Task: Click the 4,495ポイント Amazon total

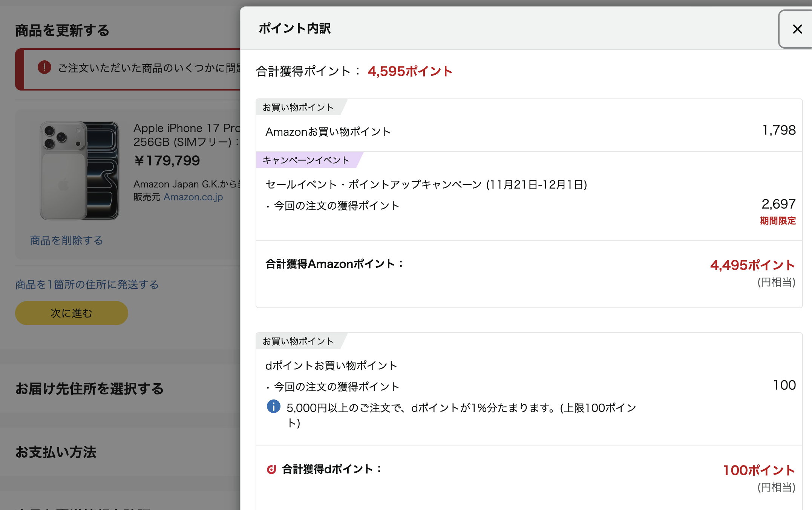Action: click(x=752, y=265)
